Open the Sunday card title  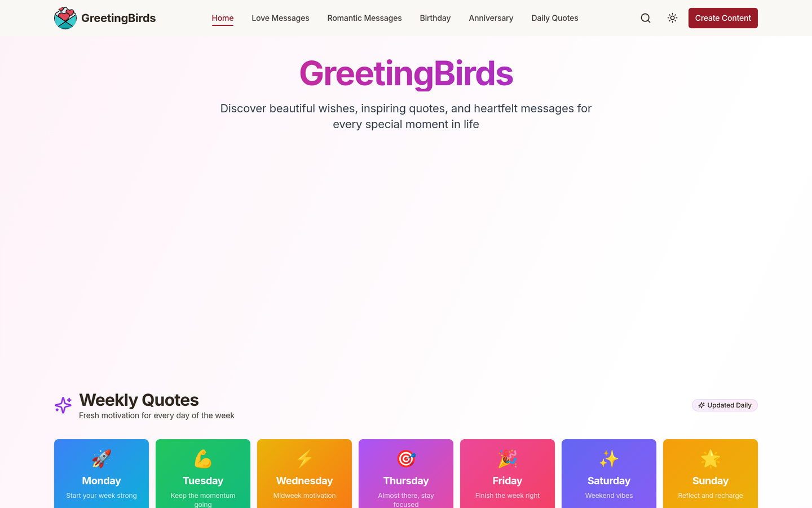(710, 481)
